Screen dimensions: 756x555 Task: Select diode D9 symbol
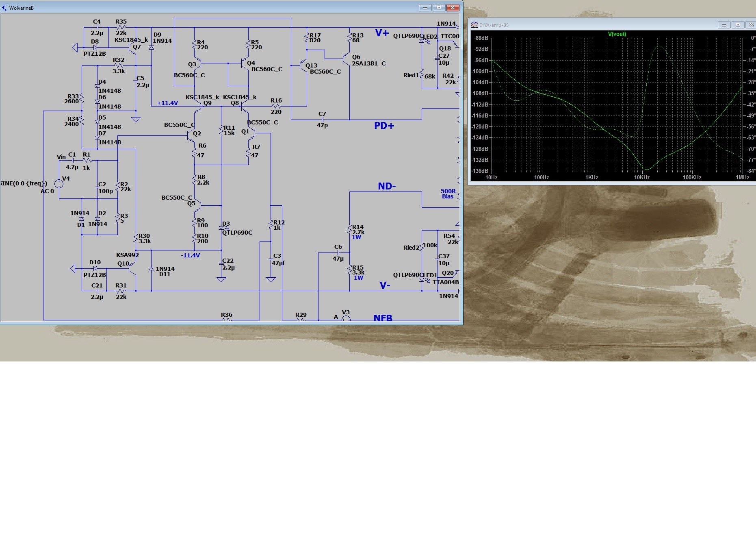[x=152, y=48]
